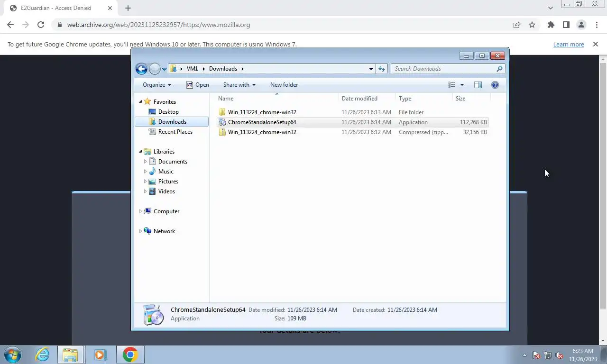Sort by Size column header

pyautogui.click(x=471, y=99)
